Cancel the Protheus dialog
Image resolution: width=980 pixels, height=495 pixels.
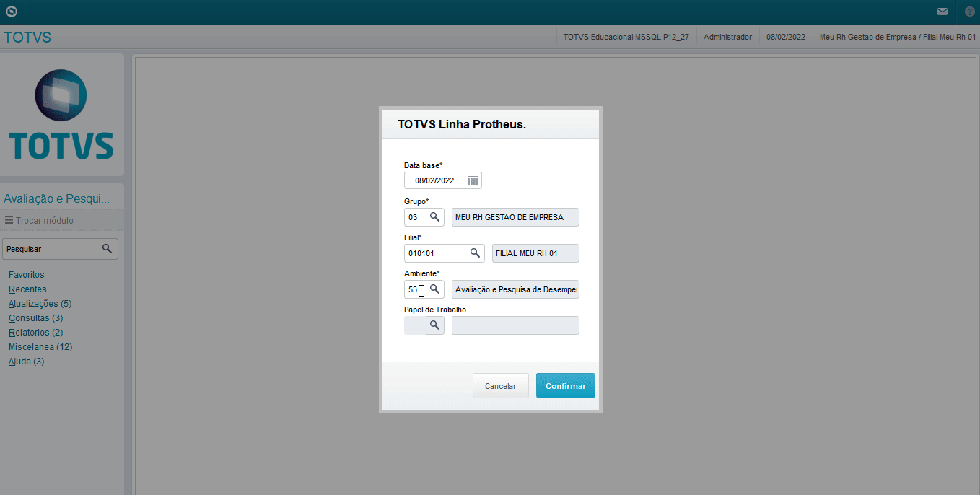click(x=500, y=386)
